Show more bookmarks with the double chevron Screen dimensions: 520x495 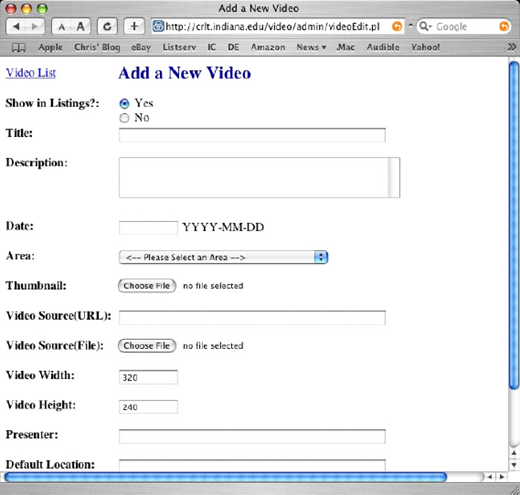[511, 47]
